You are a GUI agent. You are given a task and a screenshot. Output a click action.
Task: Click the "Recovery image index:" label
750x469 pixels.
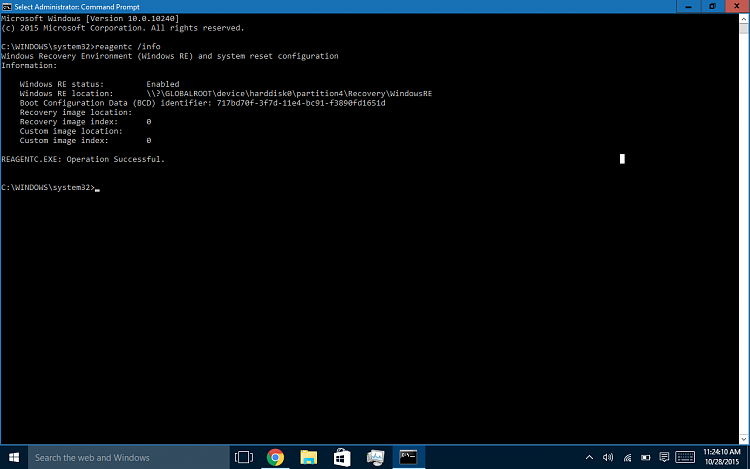click(x=68, y=122)
